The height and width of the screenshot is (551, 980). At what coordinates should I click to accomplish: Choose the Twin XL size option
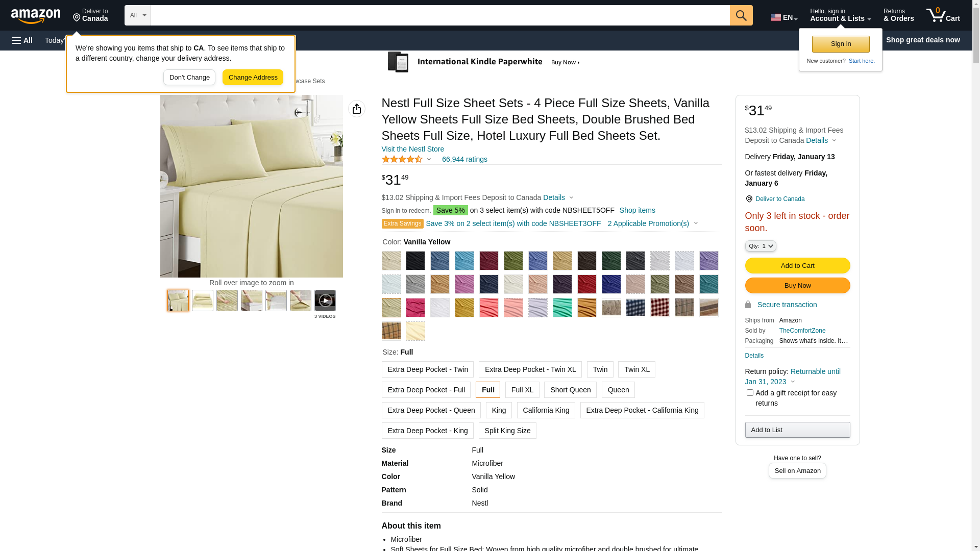(636, 369)
